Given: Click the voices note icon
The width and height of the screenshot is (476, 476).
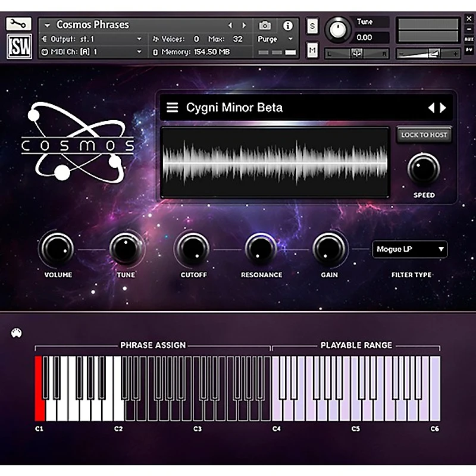Looking at the screenshot, I should pos(155,39).
